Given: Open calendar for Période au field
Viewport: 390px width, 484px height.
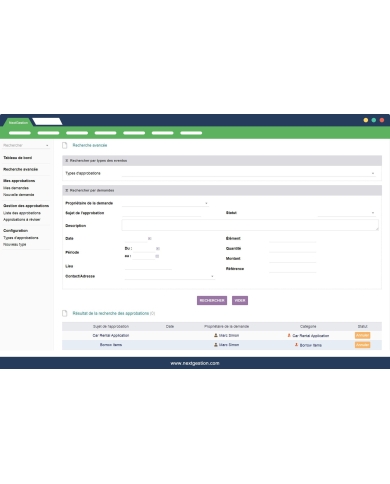Looking at the screenshot, I should tap(157, 256).
